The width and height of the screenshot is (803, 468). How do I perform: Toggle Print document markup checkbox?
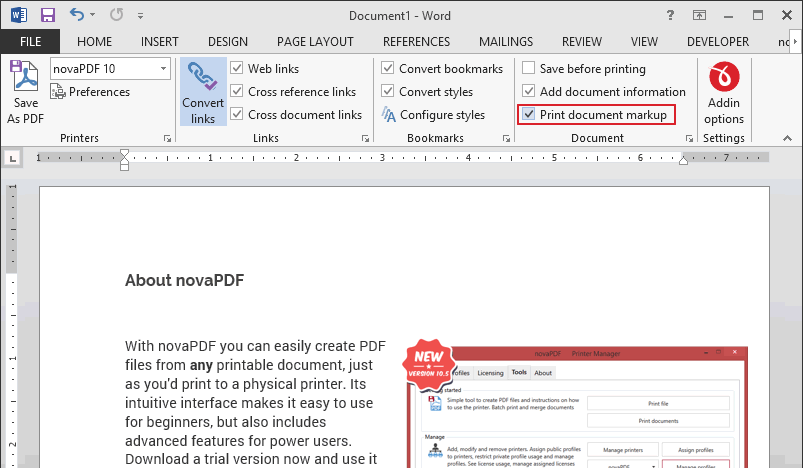(529, 114)
